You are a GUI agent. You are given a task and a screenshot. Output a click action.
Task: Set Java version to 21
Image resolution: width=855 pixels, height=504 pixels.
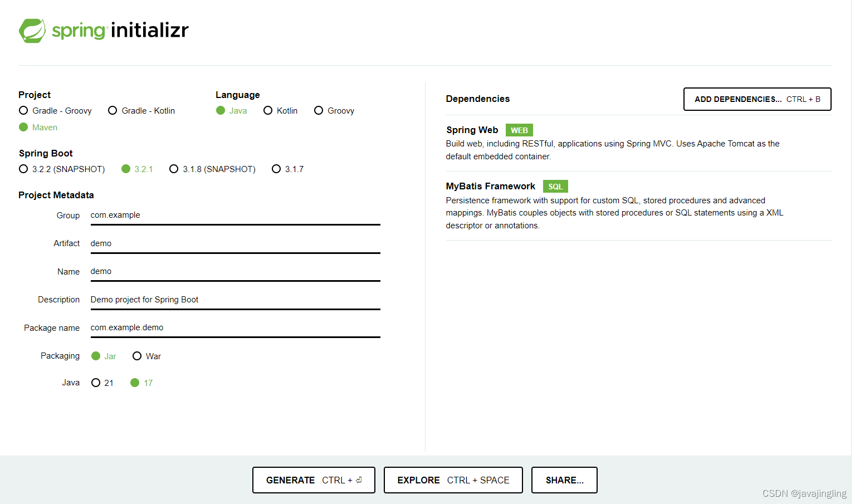[102, 383]
